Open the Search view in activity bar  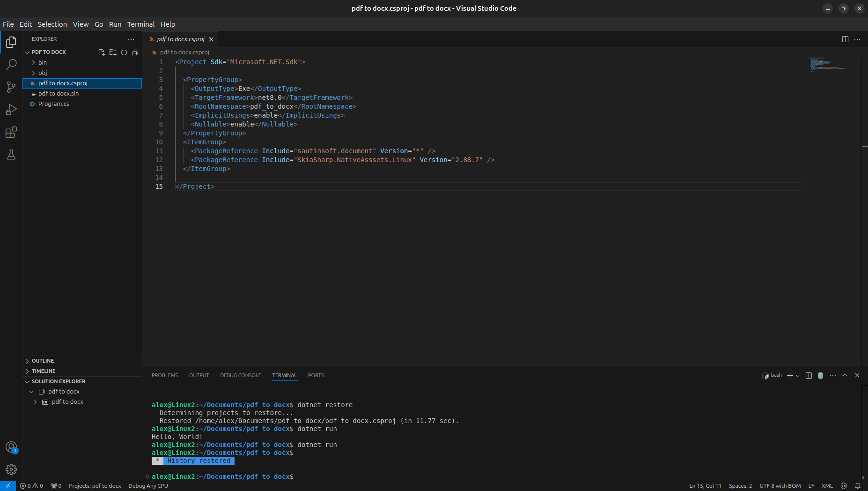11,65
